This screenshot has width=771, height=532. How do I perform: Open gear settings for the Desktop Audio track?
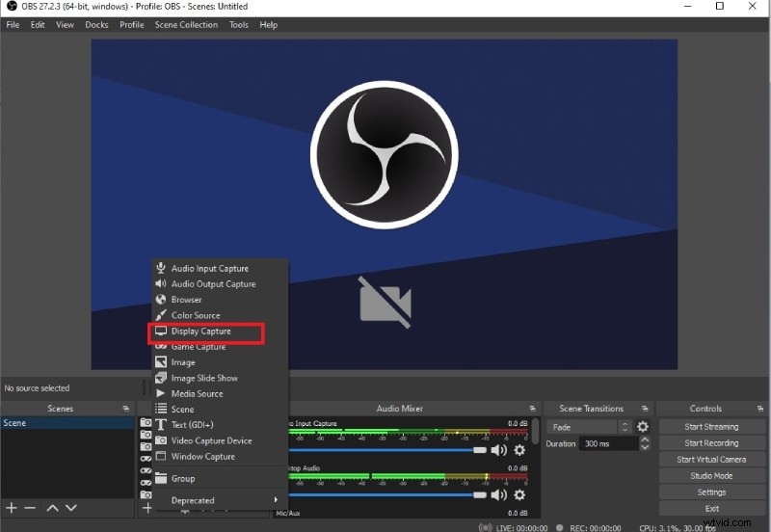[x=519, y=494]
